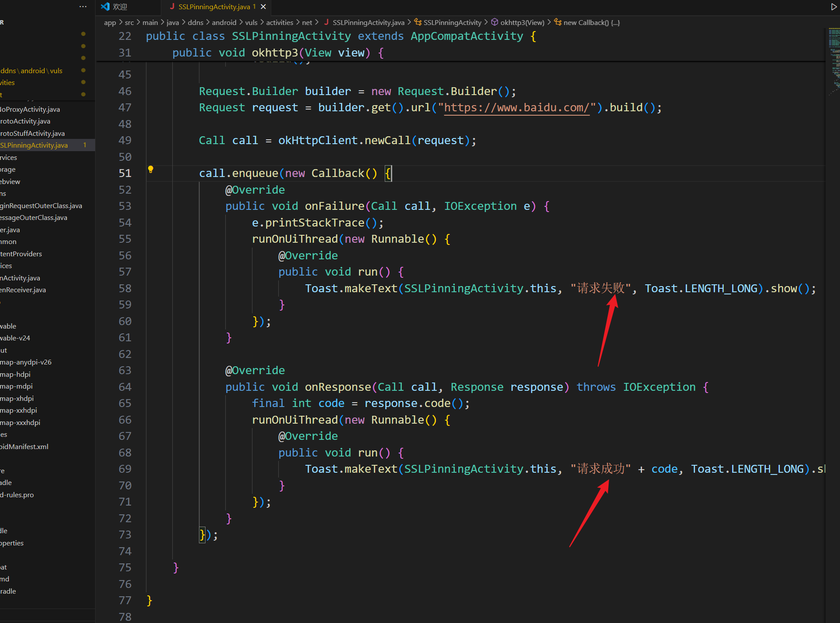This screenshot has height=623, width=840.
Task: Click the VS Code logo on the 欢迎 tab
Action: pos(105,7)
